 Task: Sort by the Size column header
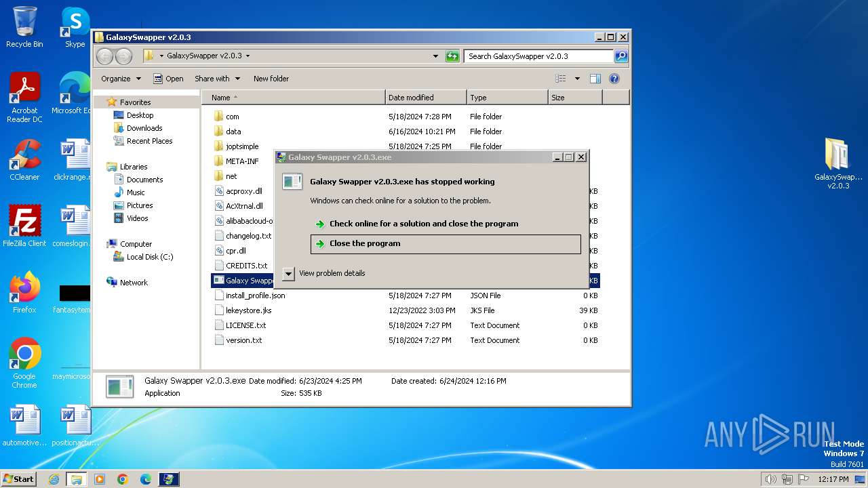575,98
